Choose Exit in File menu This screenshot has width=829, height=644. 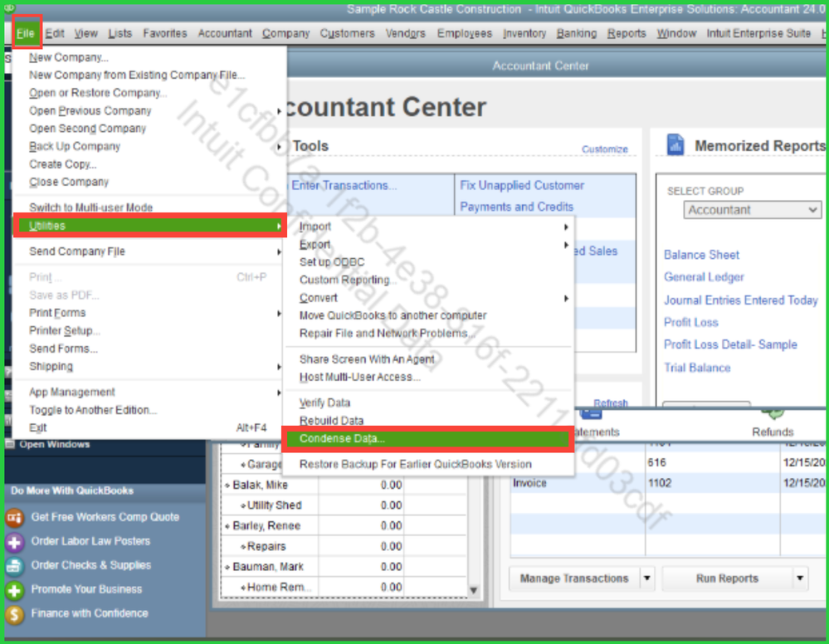pyautogui.click(x=38, y=427)
